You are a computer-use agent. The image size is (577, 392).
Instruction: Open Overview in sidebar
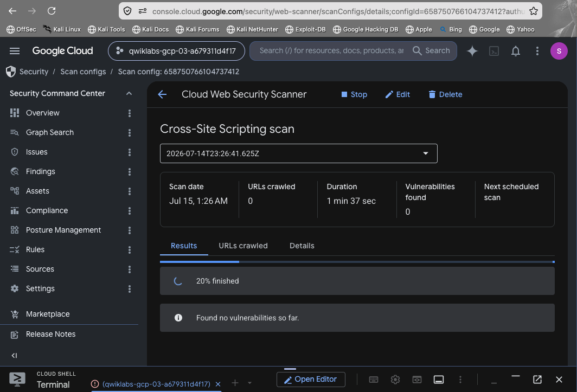pos(42,113)
